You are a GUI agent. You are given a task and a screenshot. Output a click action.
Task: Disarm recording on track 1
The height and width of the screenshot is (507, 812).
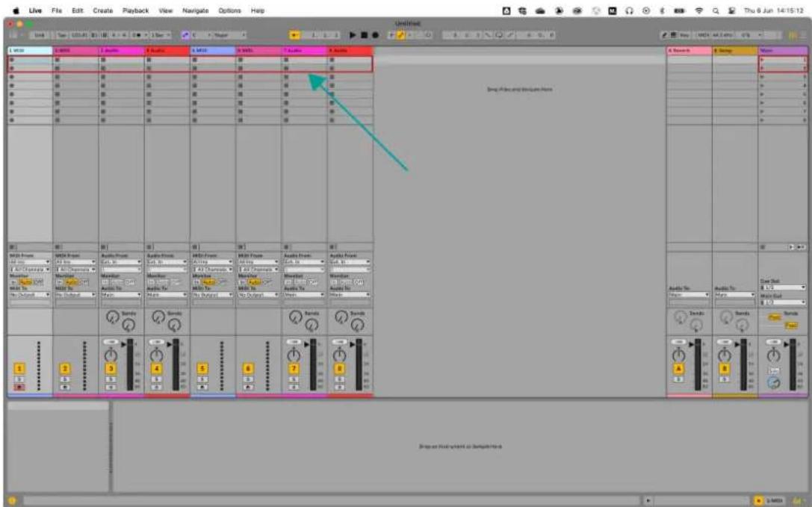tap(19, 388)
